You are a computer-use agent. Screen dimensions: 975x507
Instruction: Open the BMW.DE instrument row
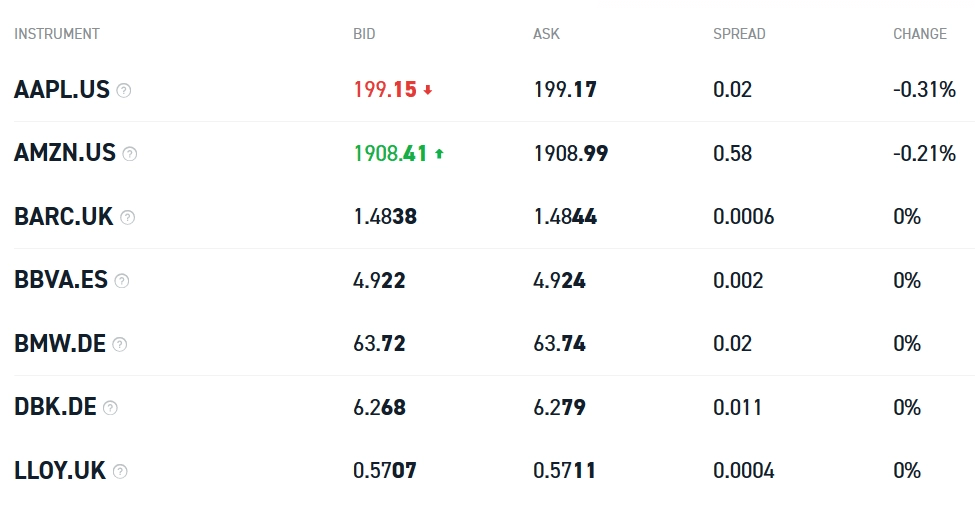point(60,344)
